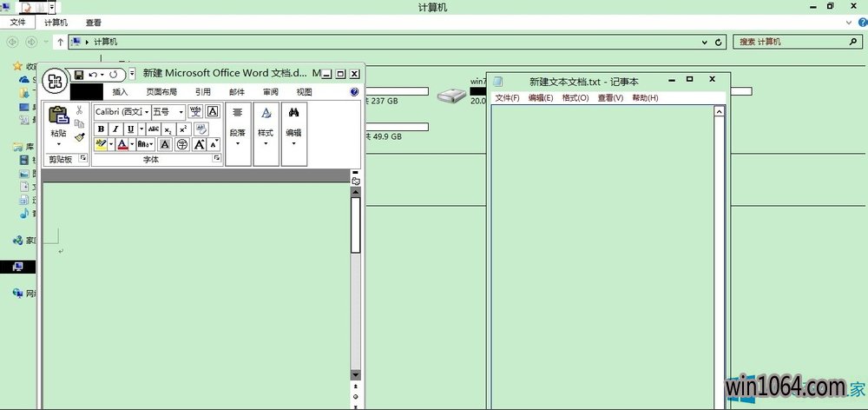This screenshot has width=868, height=410.
Task: Open Explorer 查看 ribbon tab
Action: (x=94, y=23)
